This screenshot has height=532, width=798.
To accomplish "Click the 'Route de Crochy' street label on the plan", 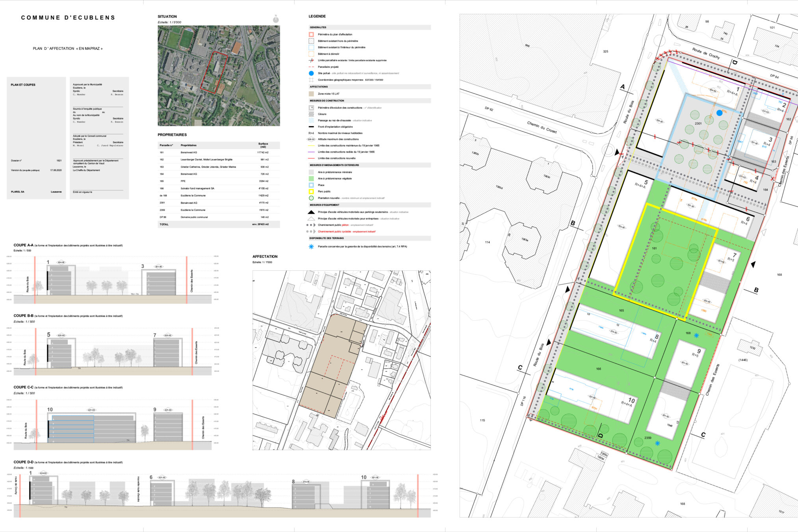I will [706, 53].
